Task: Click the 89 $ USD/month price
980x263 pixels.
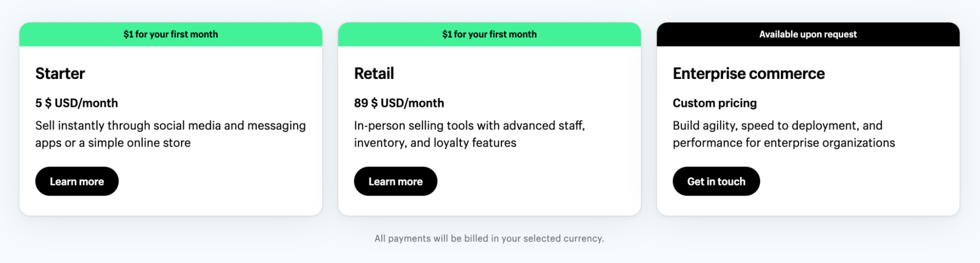Action: [x=399, y=103]
